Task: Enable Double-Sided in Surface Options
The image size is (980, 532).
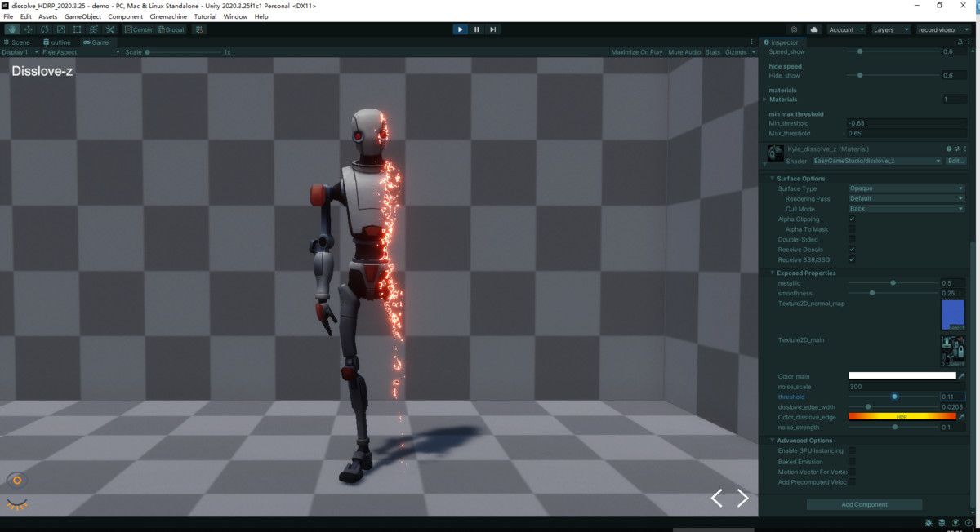Action: coord(853,239)
